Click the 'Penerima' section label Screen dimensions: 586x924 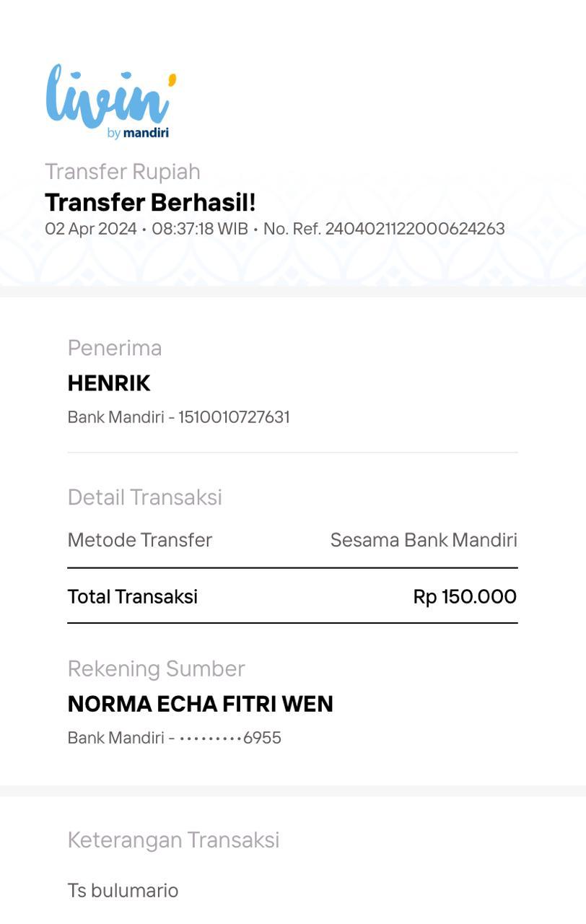[115, 348]
